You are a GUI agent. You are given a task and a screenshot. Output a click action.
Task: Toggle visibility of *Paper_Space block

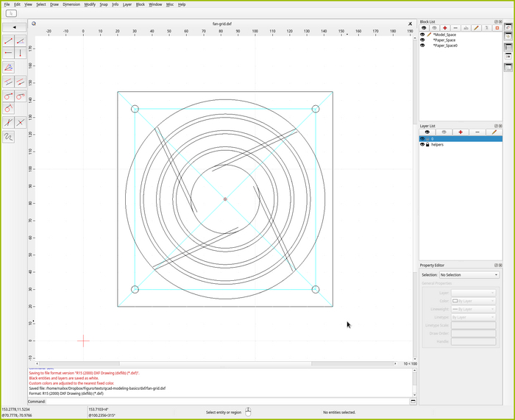422,40
